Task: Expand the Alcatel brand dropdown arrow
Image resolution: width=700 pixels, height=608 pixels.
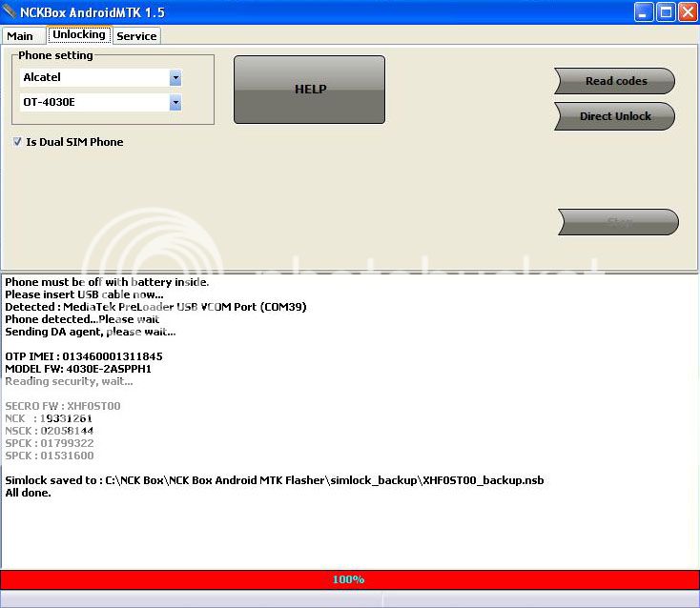Action: point(175,77)
